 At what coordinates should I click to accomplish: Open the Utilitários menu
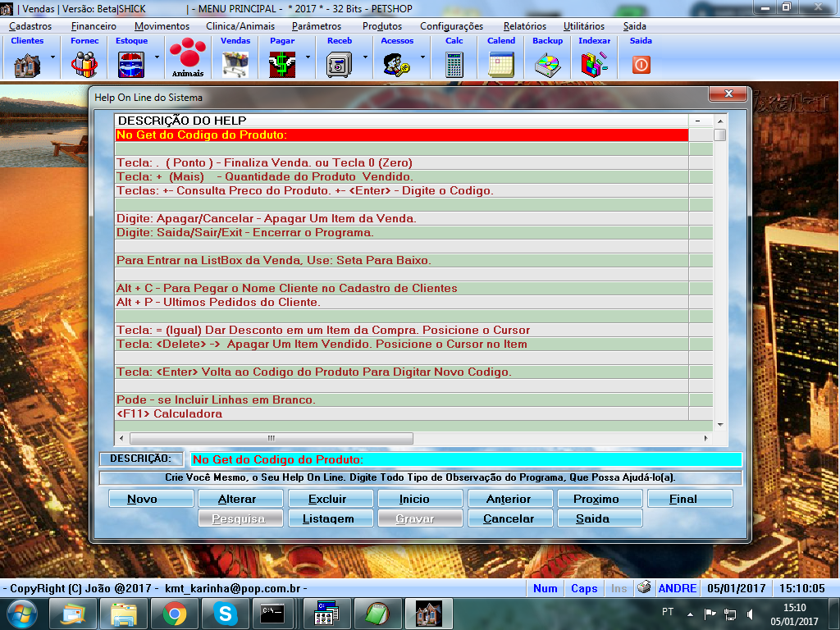(584, 26)
